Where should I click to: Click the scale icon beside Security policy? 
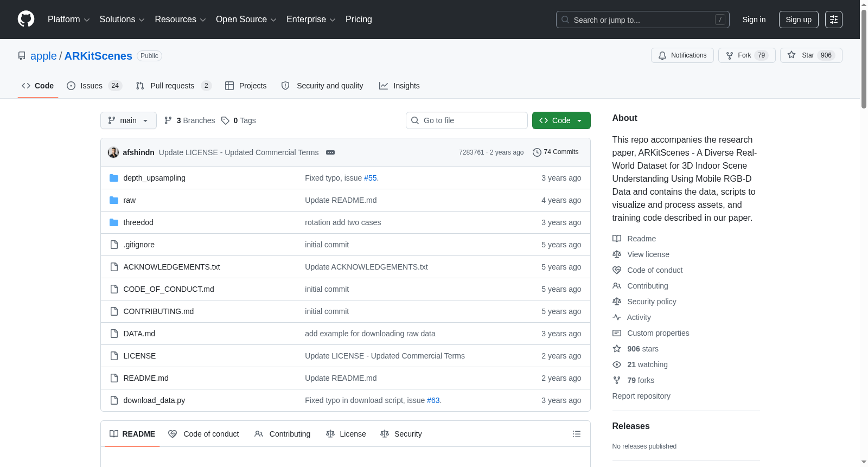click(617, 302)
